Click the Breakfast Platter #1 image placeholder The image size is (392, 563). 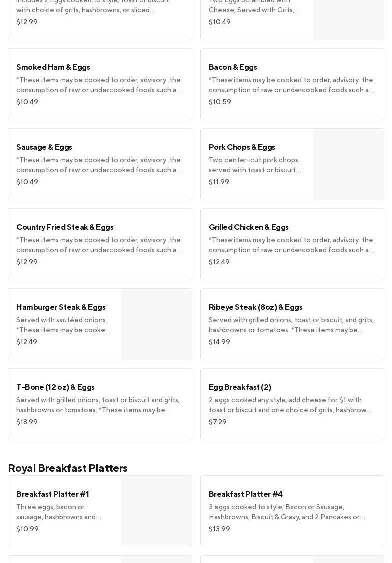click(x=156, y=511)
